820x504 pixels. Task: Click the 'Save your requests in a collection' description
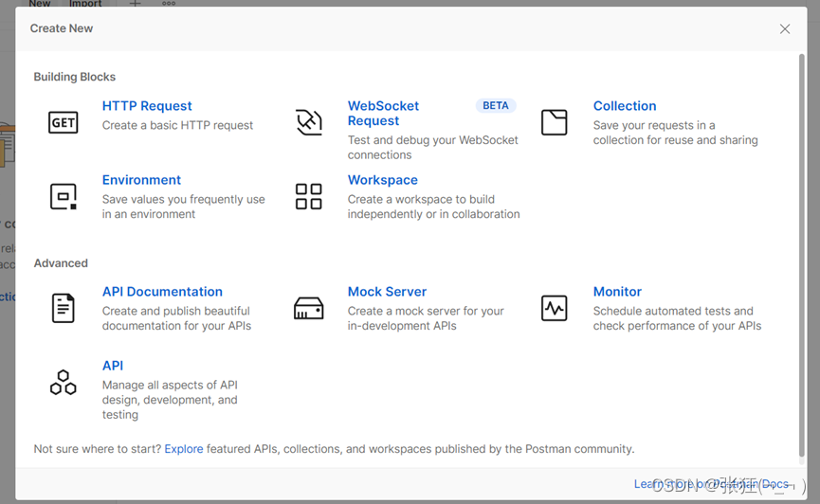point(675,133)
